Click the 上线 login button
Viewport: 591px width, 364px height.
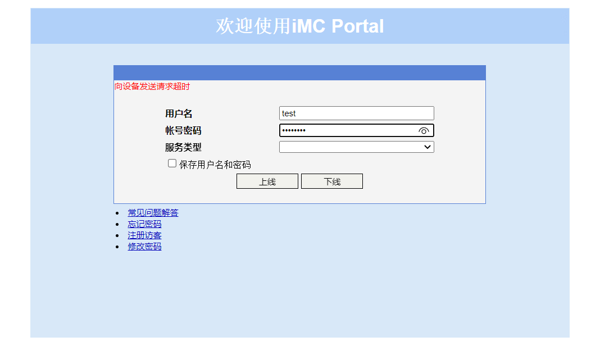267,181
